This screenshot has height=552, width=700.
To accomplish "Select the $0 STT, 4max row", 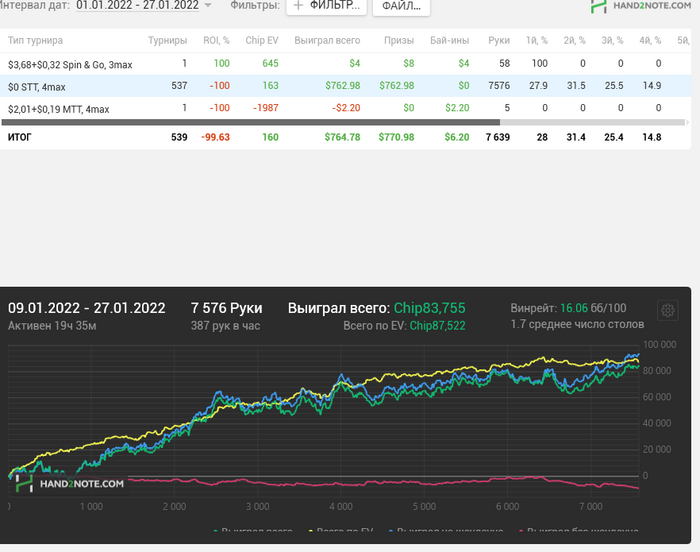I will (x=346, y=86).
